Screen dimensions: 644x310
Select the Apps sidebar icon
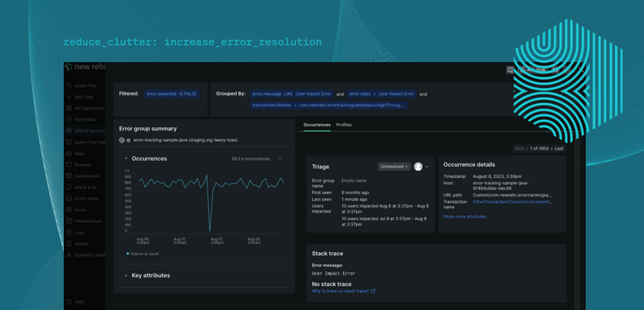coord(69,153)
